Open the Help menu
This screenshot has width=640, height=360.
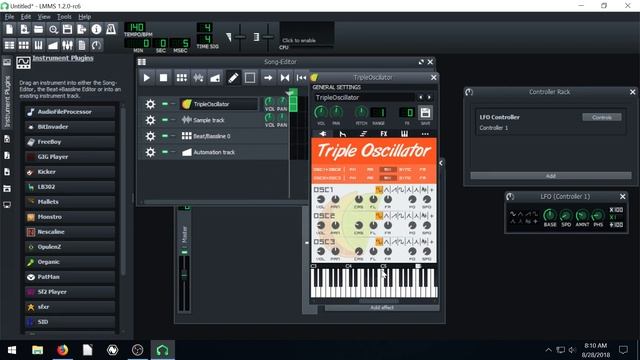84,17
